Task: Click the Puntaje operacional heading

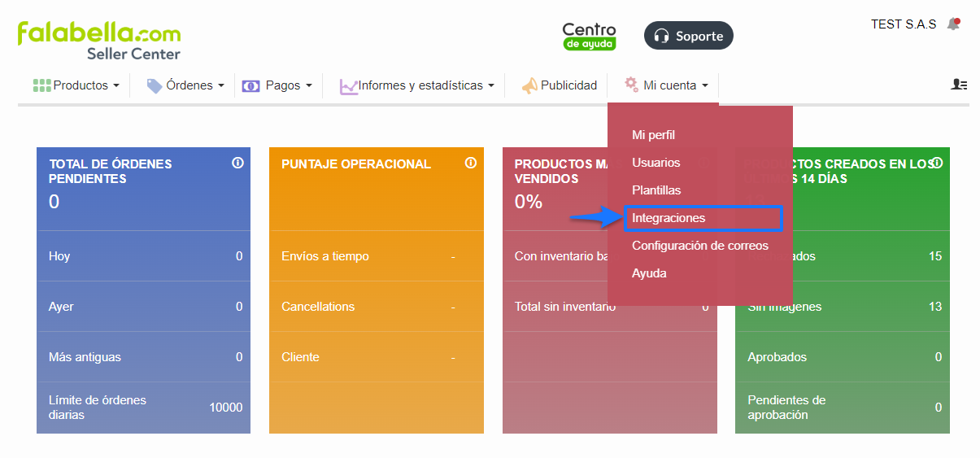Action: point(356,164)
